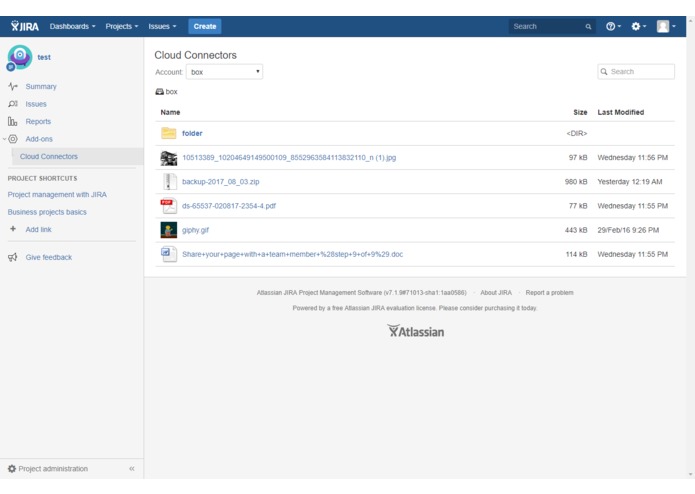Click the PDF file icon
This screenshot has width=695, height=494.
[168, 206]
